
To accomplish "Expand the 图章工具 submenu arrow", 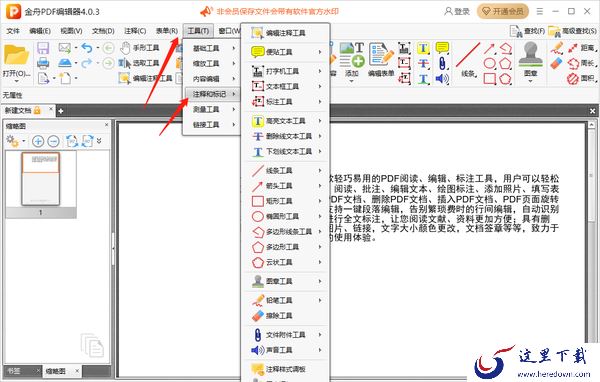I will tap(320, 281).
